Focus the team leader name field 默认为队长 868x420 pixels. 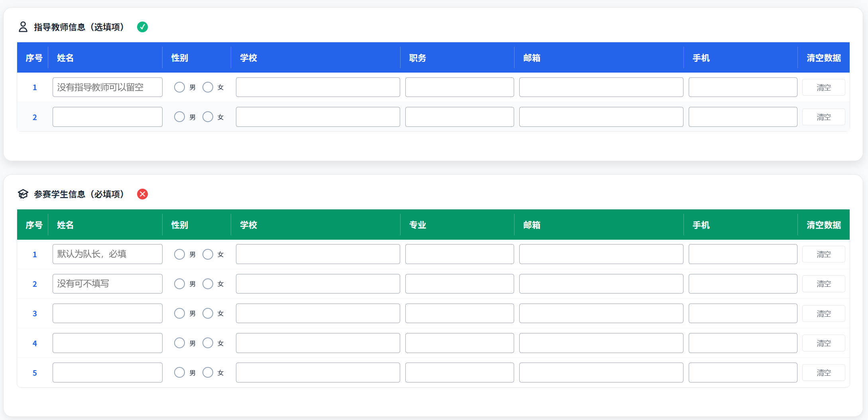[x=108, y=254]
